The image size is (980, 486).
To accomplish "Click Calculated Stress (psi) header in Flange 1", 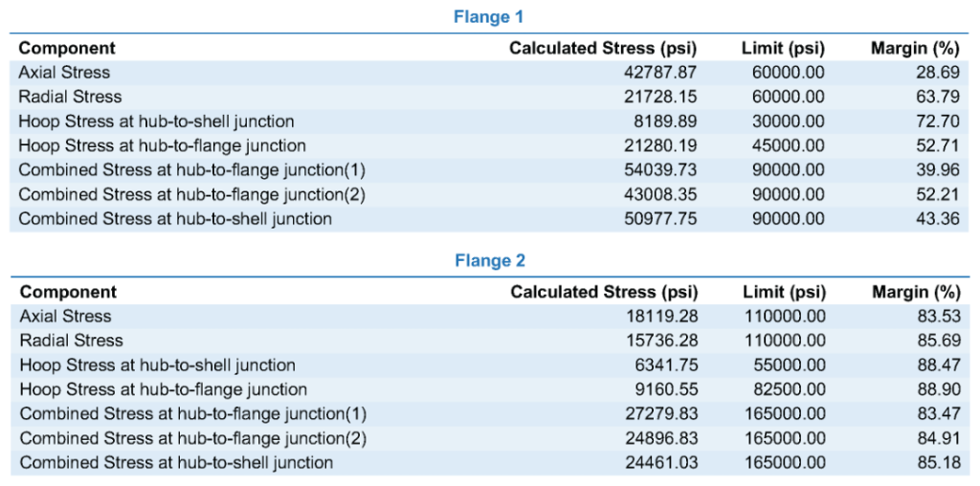I will click(x=603, y=48).
